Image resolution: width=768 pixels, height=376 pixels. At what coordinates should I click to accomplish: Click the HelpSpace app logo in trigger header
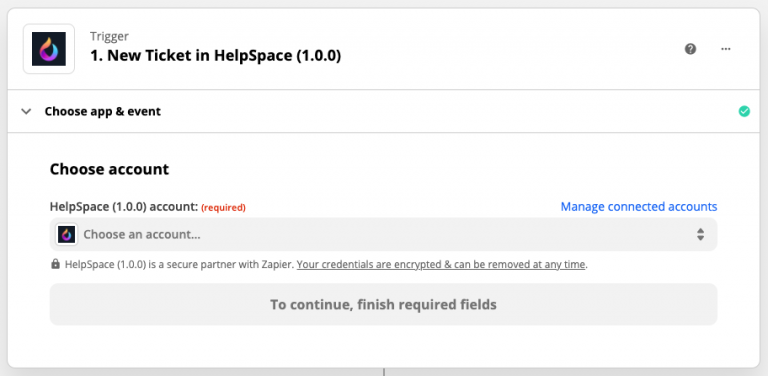point(49,49)
